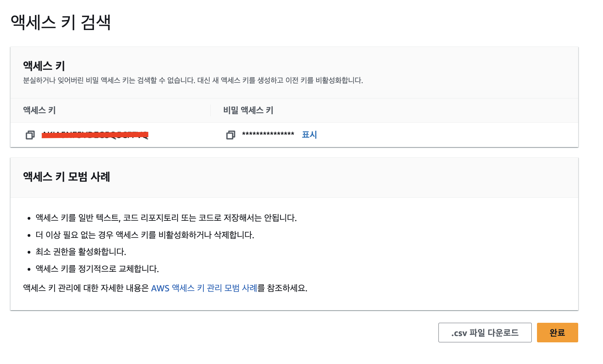Click the masked asterisks secret key value
Screen dimensions: 603x364
(x=268, y=134)
